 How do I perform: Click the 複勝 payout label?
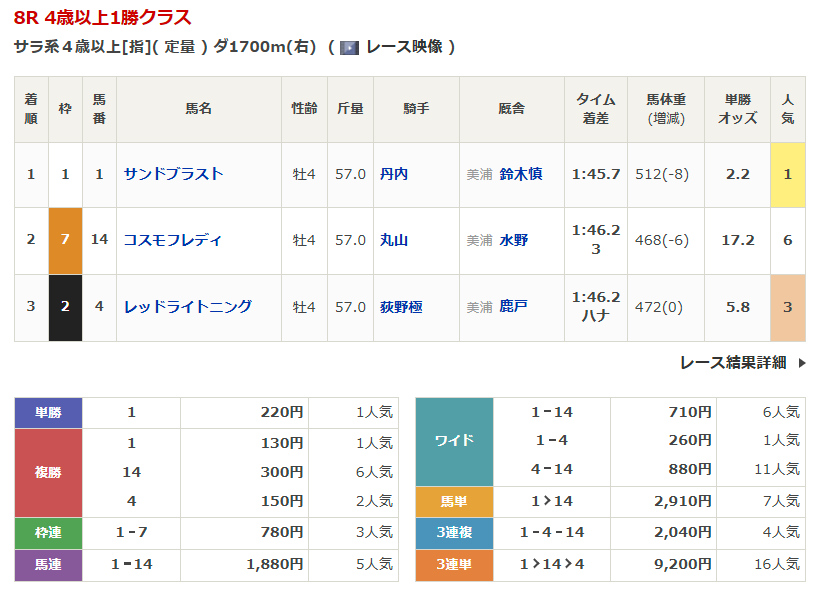48,473
